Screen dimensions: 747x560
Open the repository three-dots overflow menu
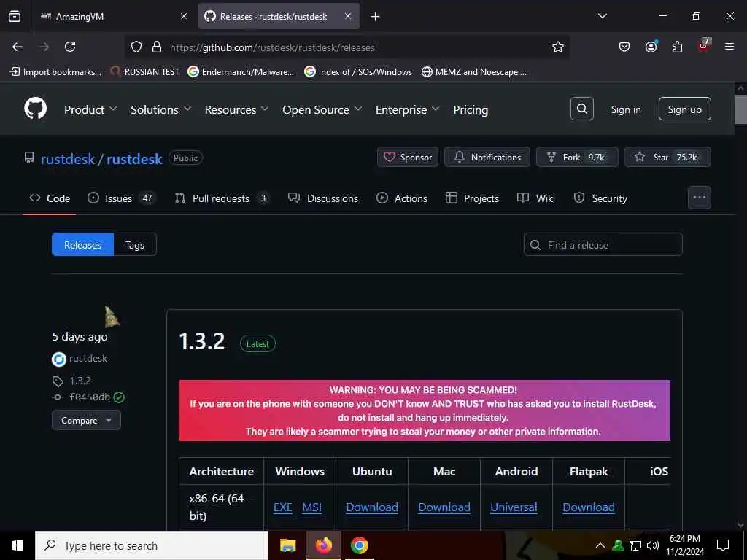click(x=700, y=198)
